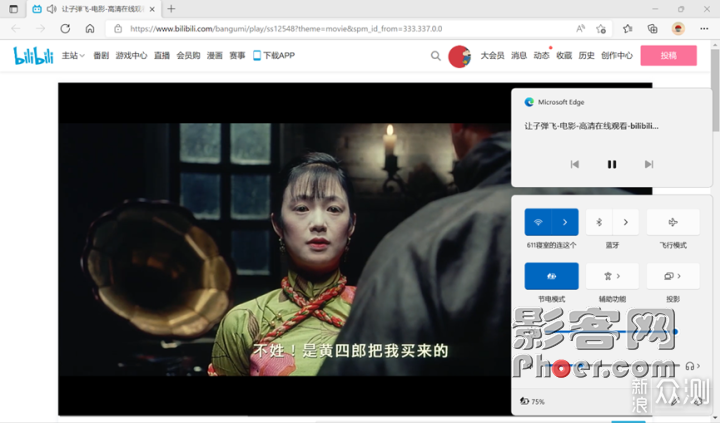
Task: Open 辅助功能 accessibility options
Action: (612, 276)
